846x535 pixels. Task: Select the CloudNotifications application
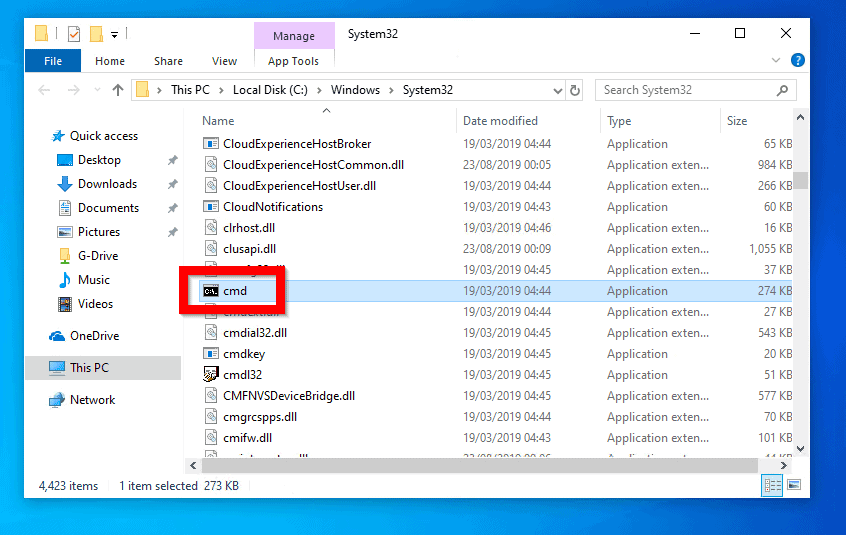coord(272,207)
